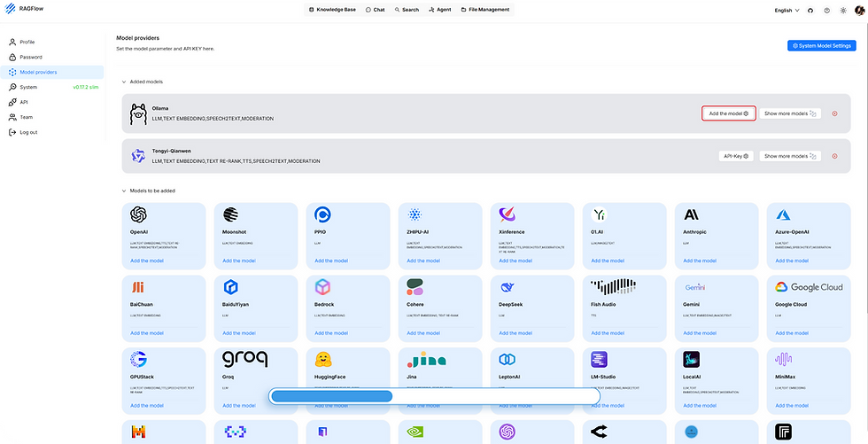Screen dimensions: 868x444
Task: Click the Azure-OpenAI logo icon
Action: point(783,214)
